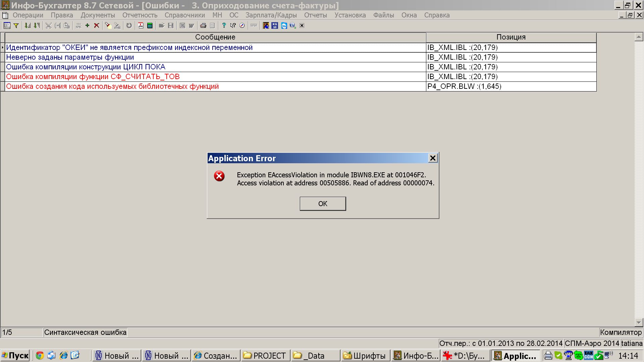
Task: Click the flashlight search icon
Action: [x=108, y=25]
